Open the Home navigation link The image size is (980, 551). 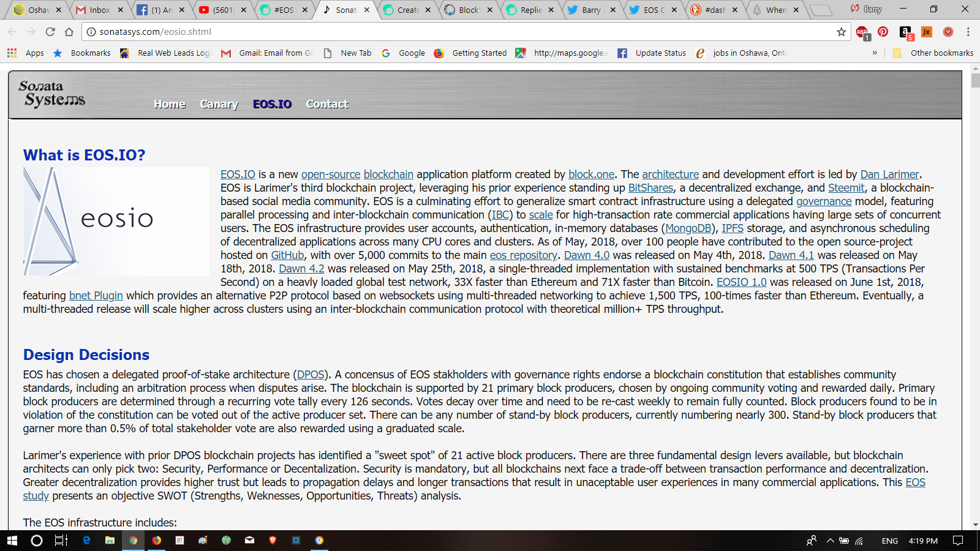click(x=170, y=104)
